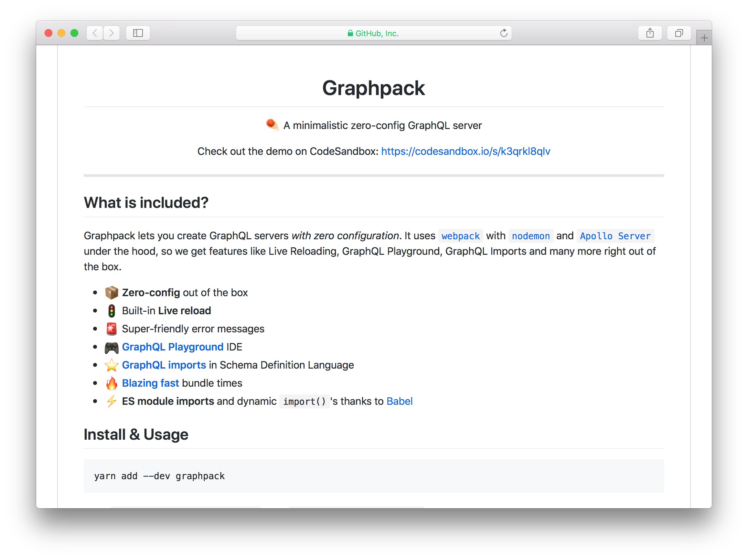Click the 'Live reload' bold text
The height and width of the screenshot is (560, 748).
(x=185, y=311)
